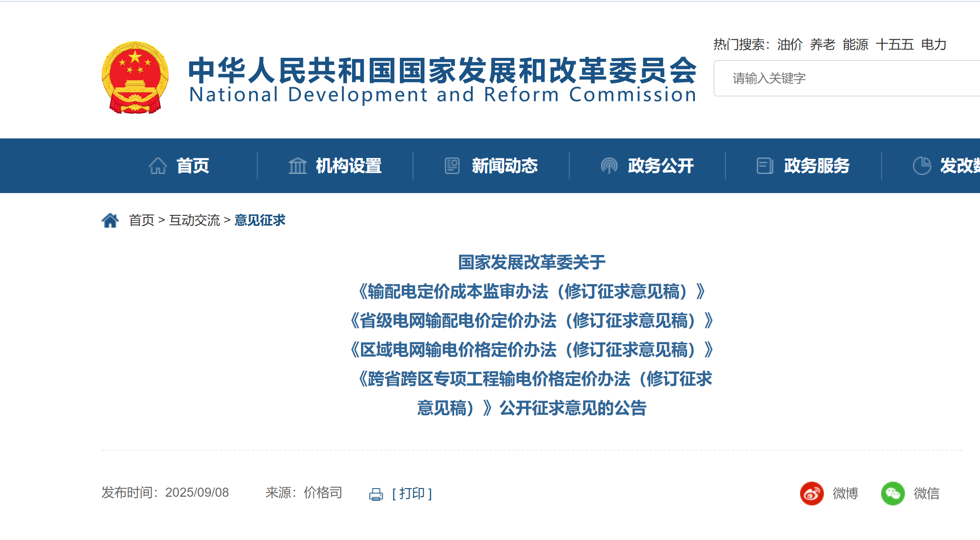Click the [打印] print link

(x=412, y=494)
